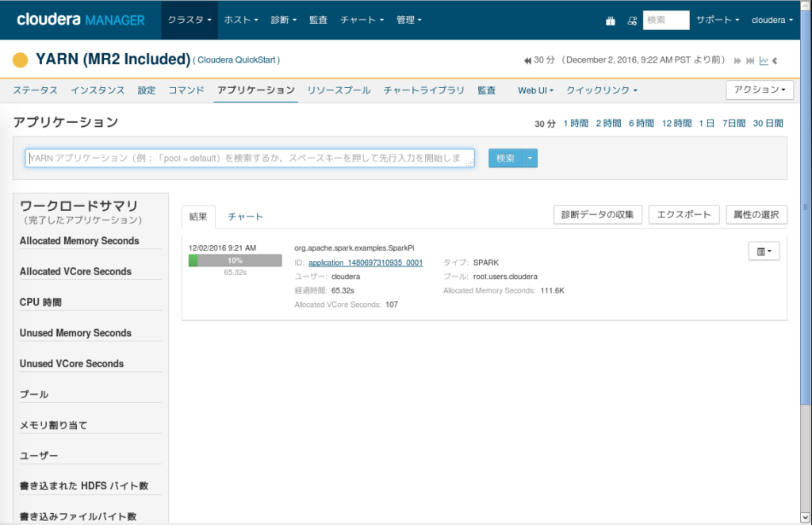Open the arrow dropdown beside 検索 button
Screen dimensions: 812x525
click(530, 158)
